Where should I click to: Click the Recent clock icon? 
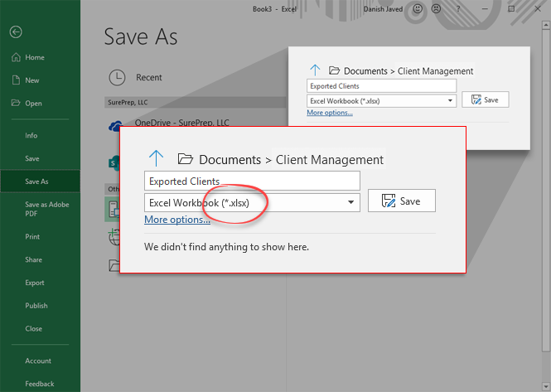pyautogui.click(x=117, y=77)
